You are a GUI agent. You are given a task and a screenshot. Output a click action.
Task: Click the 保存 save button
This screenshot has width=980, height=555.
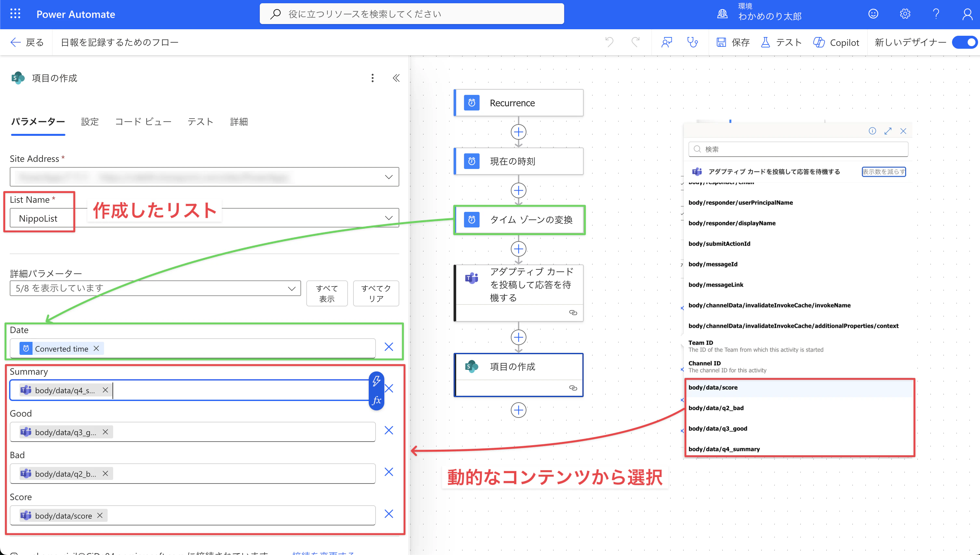(733, 42)
